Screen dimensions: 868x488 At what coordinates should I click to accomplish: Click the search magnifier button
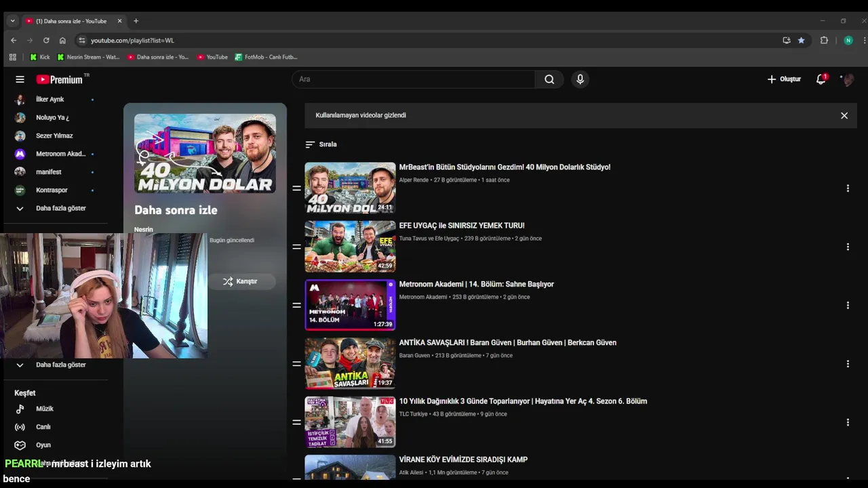coord(549,79)
